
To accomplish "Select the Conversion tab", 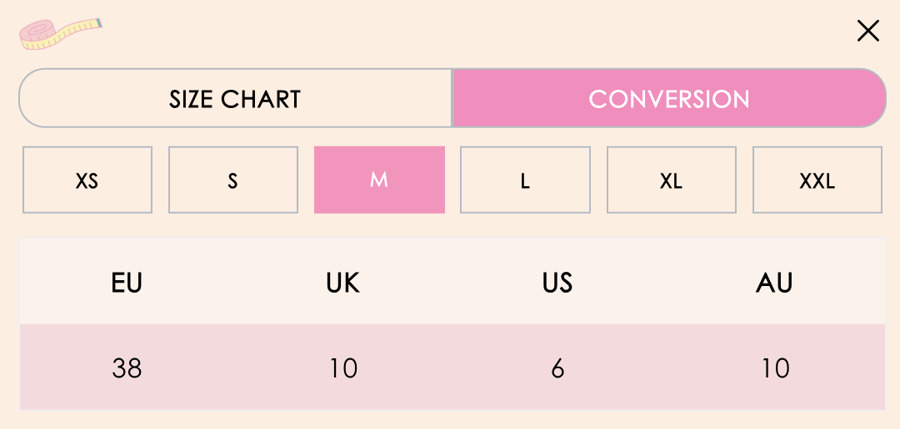I will click(x=669, y=99).
